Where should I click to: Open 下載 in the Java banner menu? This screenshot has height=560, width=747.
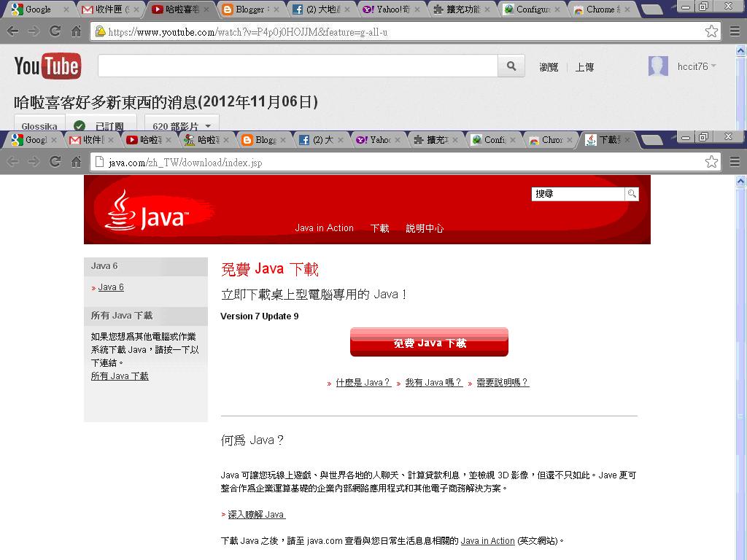pos(379,228)
